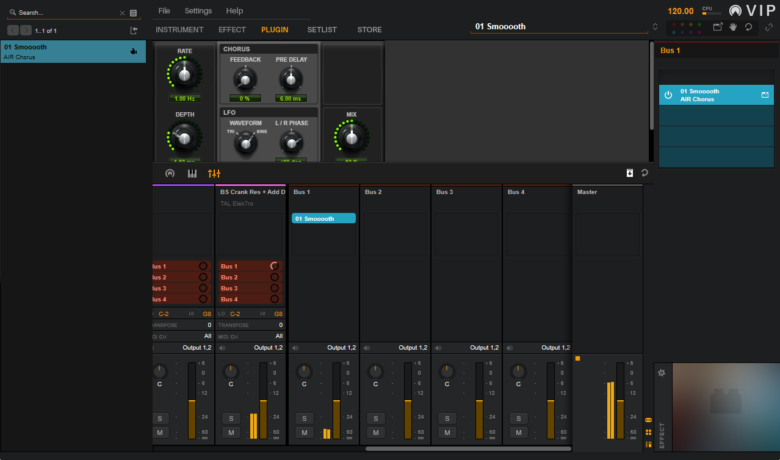The image size is (780, 460).
Task: Click the list view icon beside search
Action: 133,13
